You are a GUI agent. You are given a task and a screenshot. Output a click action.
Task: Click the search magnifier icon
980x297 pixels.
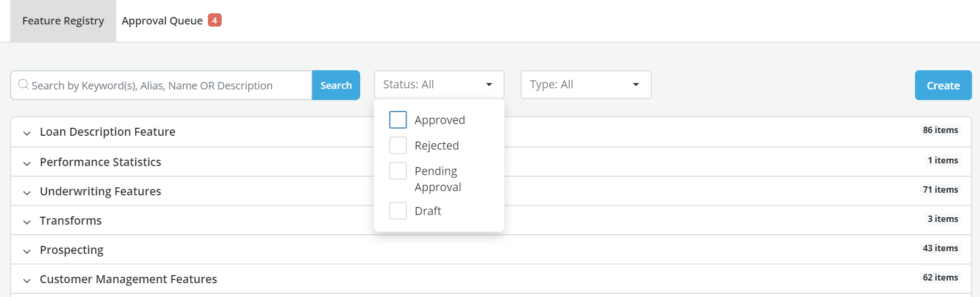(23, 85)
